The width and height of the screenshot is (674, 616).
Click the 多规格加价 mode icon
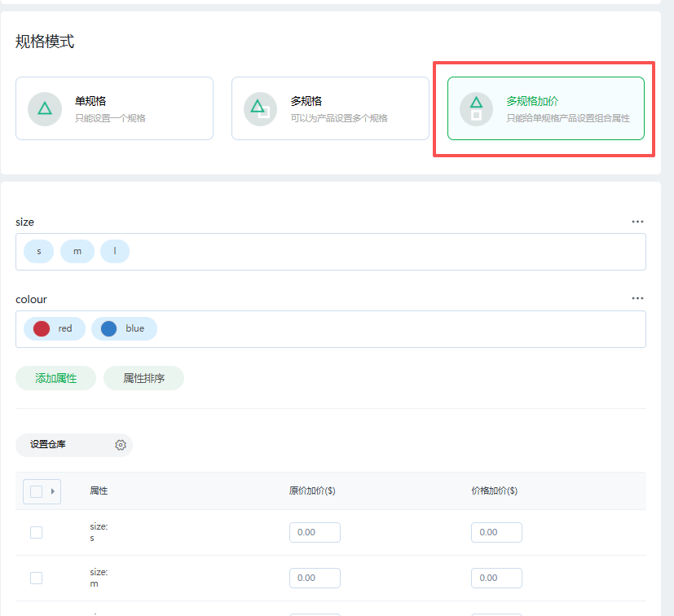pos(477,108)
